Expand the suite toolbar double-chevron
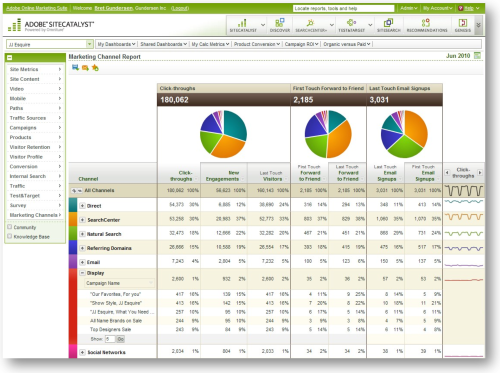Screen dimensions: 500x373 click(x=479, y=25)
